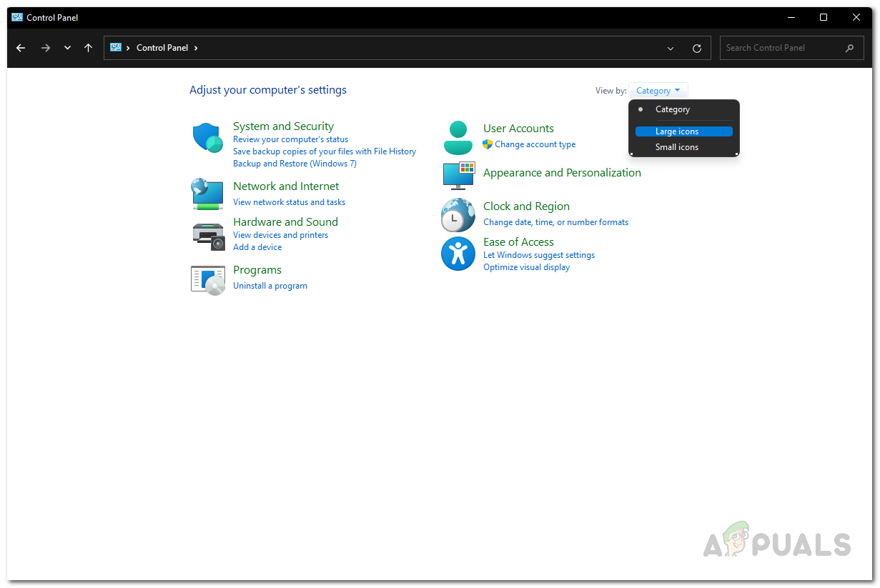Click the Up one level arrow
This screenshot has height=588, width=880.
(x=88, y=48)
